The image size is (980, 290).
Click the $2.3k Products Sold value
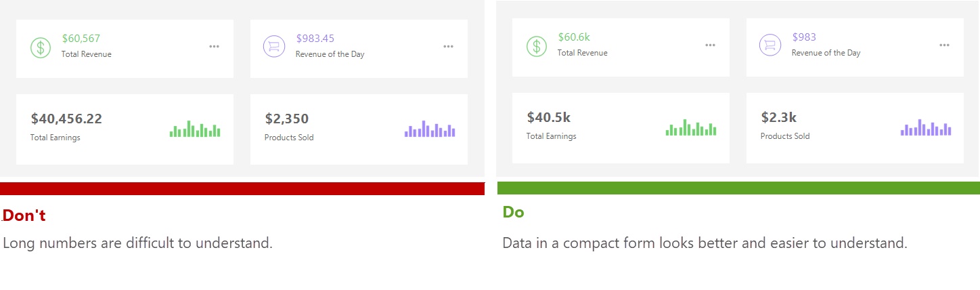(779, 118)
